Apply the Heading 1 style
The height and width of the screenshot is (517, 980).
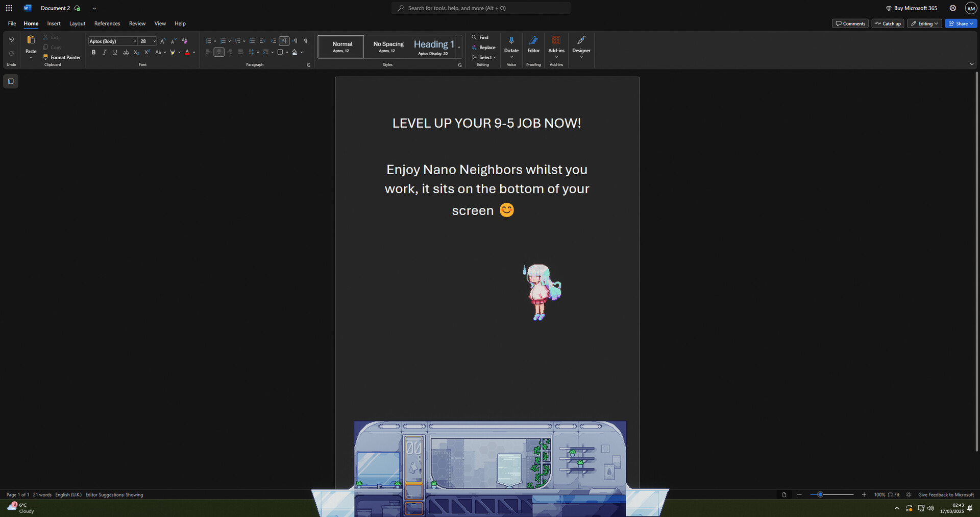coord(433,46)
